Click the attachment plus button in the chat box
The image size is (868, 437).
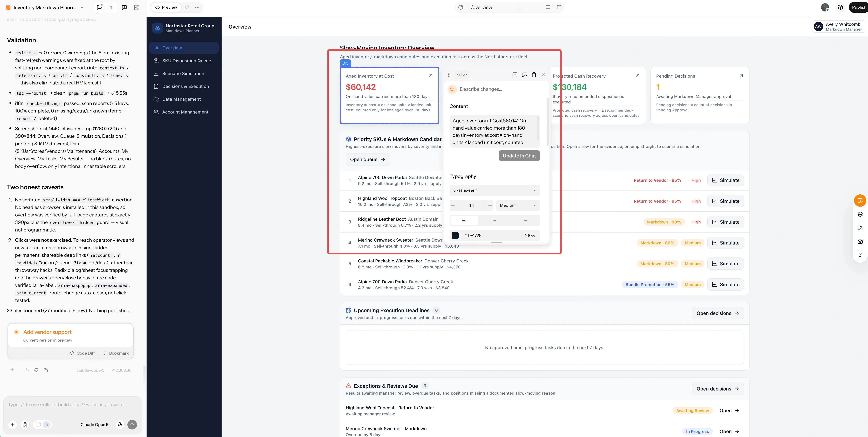12,425
